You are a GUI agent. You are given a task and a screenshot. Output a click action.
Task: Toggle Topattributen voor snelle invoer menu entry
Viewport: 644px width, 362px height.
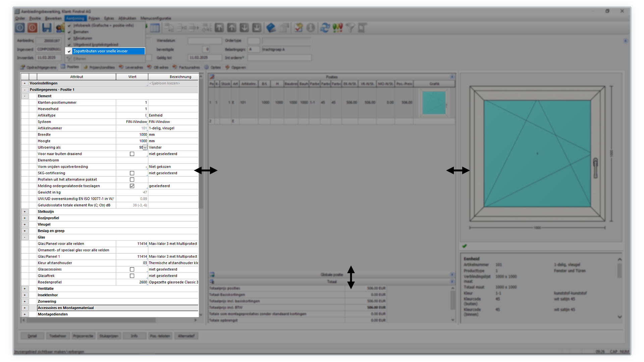click(x=105, y=51)
